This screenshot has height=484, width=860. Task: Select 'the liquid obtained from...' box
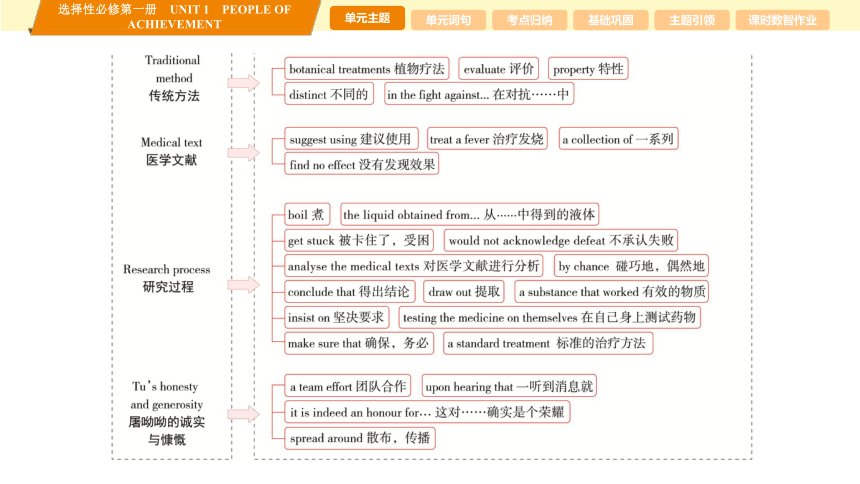tap(469, 214)
